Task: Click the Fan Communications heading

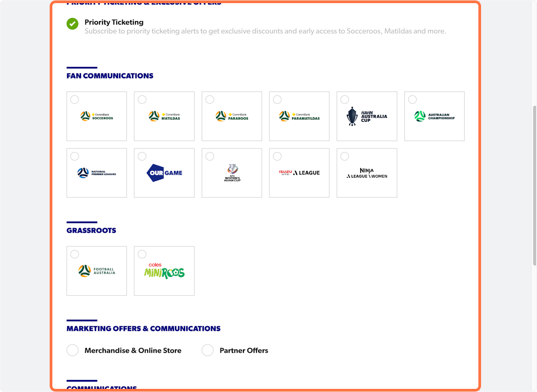Action: point(110,76)
